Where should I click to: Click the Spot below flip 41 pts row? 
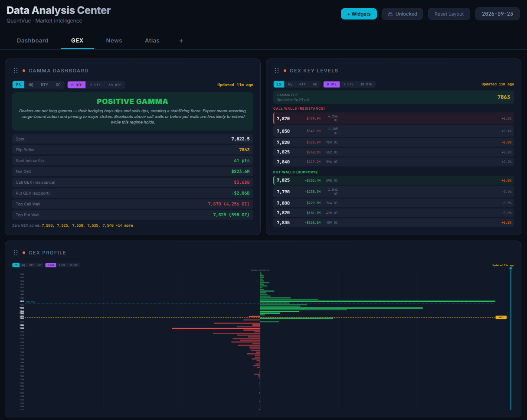(133, 161)
